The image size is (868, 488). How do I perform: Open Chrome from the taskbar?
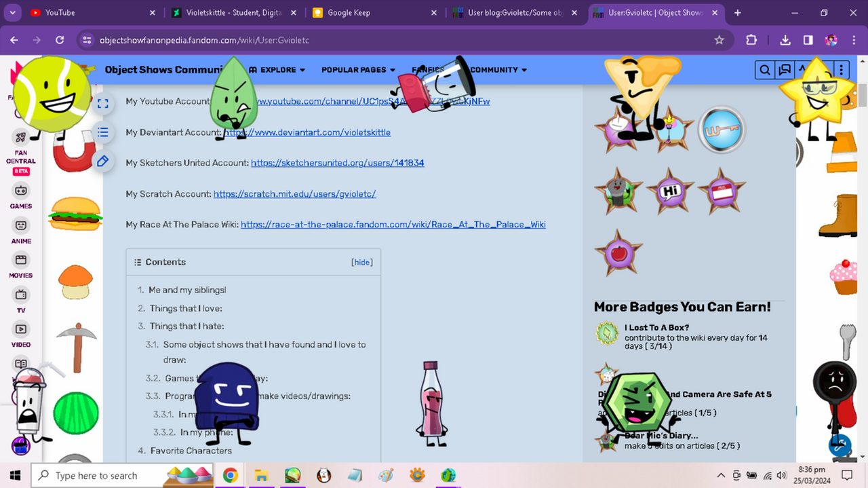tap(230, 475)
